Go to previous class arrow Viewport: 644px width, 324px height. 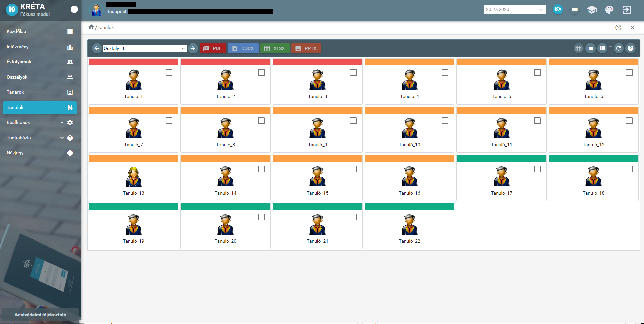(x=97, y=48)
